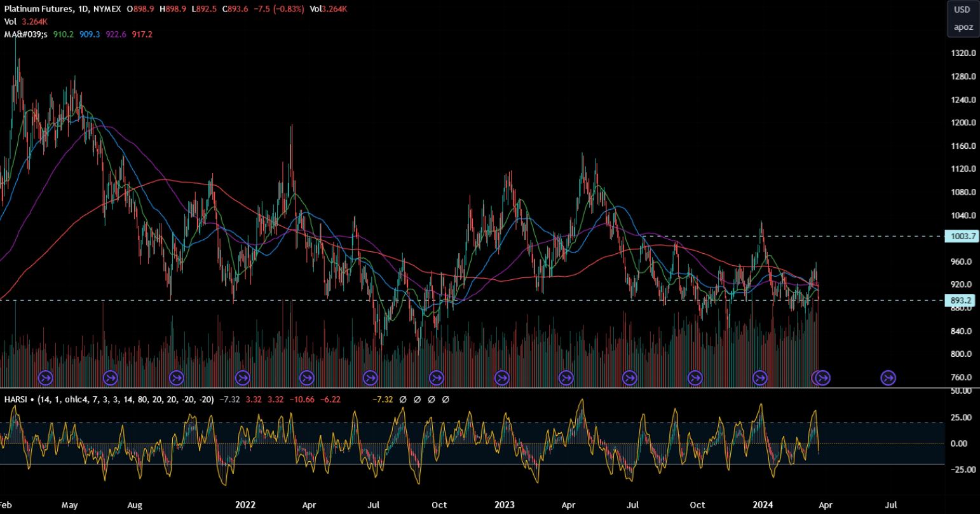Image resolution: width=980 pixels, height=514 pixels.
Task: Open the USD currency selector
Action: coord(962,10)
